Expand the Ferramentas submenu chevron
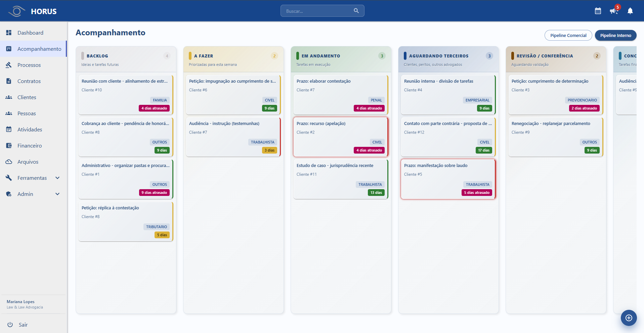This screenshot has height=333, width=644. (57, 178)
